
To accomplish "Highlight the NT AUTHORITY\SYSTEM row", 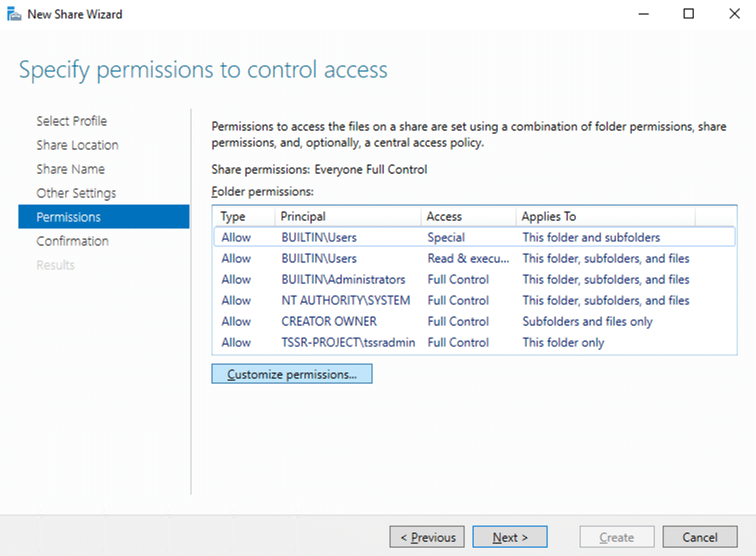I will point(472,301).
